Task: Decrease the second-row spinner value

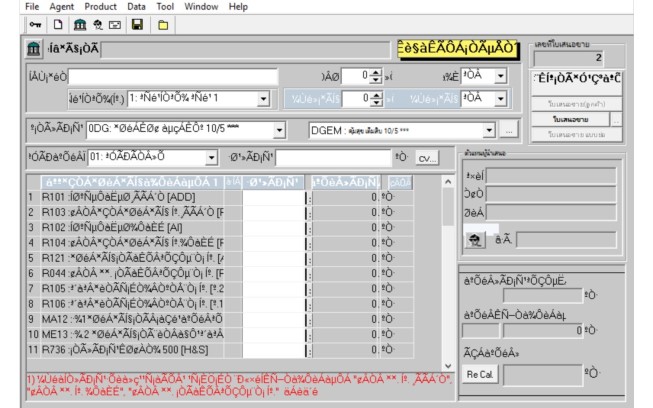Action: (x=376, y=102)
